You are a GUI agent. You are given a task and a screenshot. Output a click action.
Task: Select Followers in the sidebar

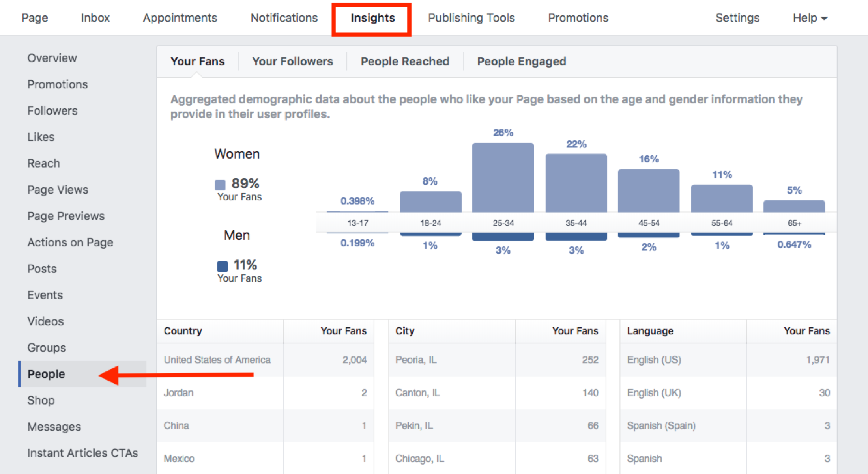tap(52, 111)
